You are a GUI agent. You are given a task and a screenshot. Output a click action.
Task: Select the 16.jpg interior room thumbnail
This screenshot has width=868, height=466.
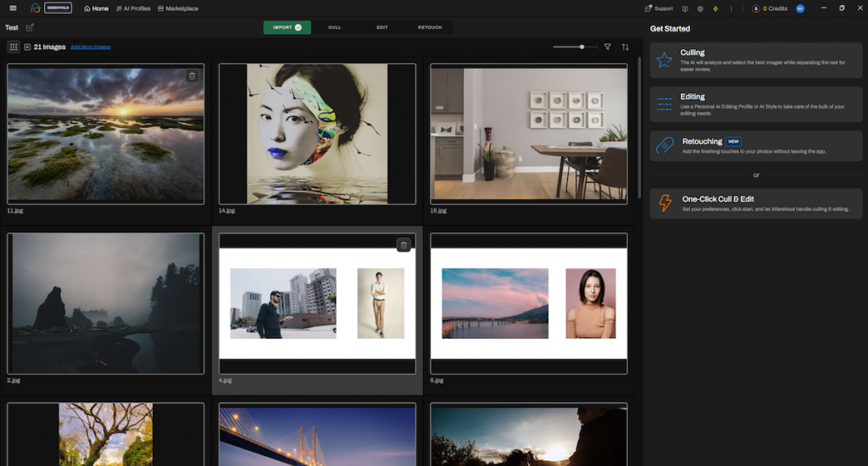click(x=529, y=134)
